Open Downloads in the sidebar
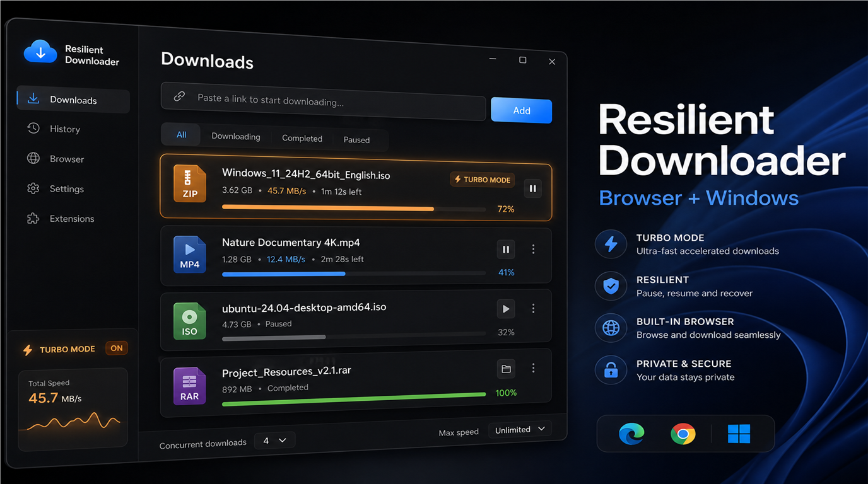Screen dimensions: 868x484 click(x=73, y=100)
